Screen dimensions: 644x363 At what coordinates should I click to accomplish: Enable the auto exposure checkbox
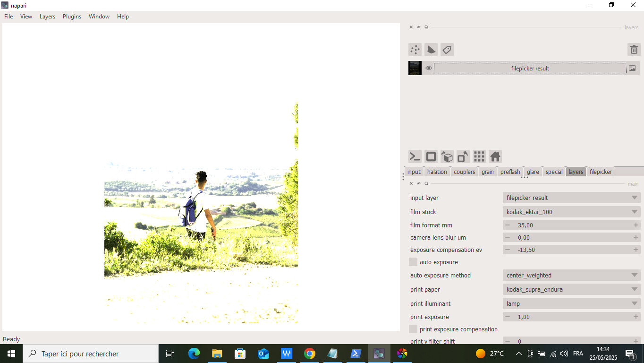click(x=413, y=262)
